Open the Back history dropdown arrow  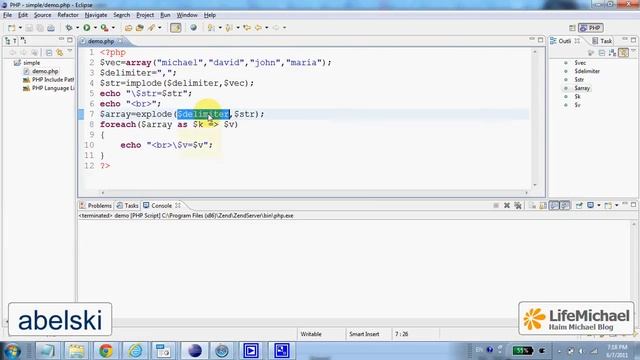(267, 28)
